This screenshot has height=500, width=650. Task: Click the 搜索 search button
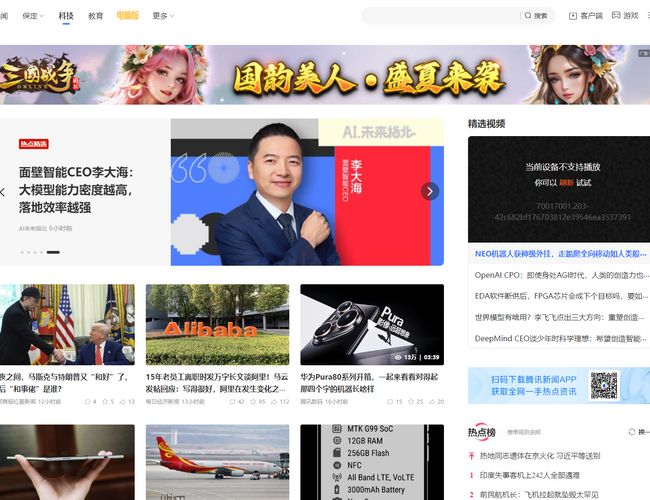coord(536,16)
